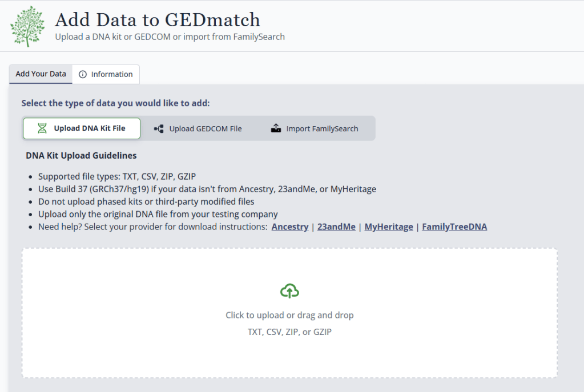The height and width of the screenshot is (392, 584).
Task: Click the 'TXT, CSV, ZIP, or GZIP' hint in the drop zone
Action: (289, 332)
